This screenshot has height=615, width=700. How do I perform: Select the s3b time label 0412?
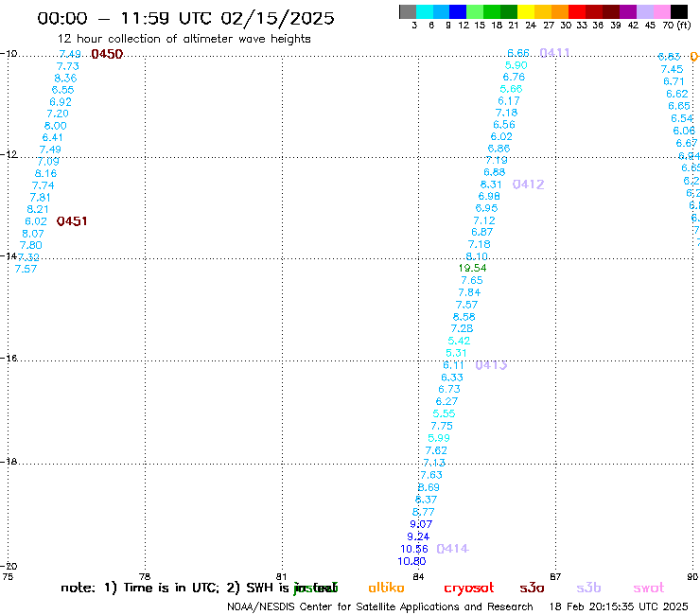coord(528,184)
